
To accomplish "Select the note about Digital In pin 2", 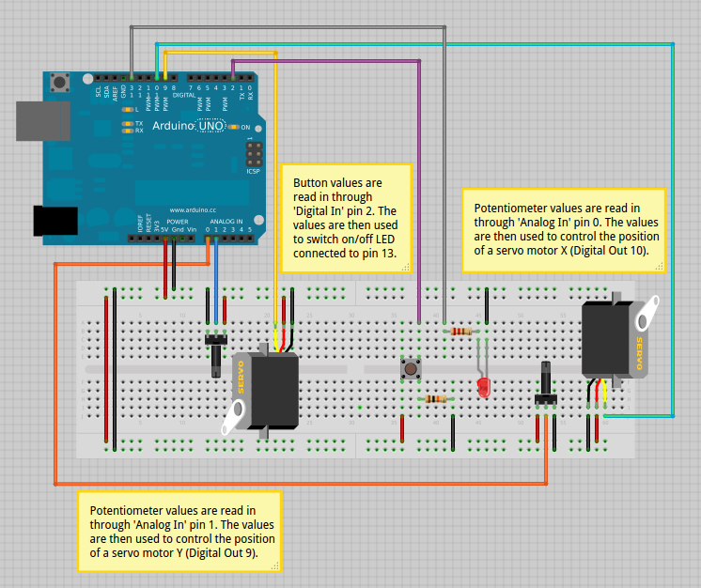I will [x=346, y=218].
